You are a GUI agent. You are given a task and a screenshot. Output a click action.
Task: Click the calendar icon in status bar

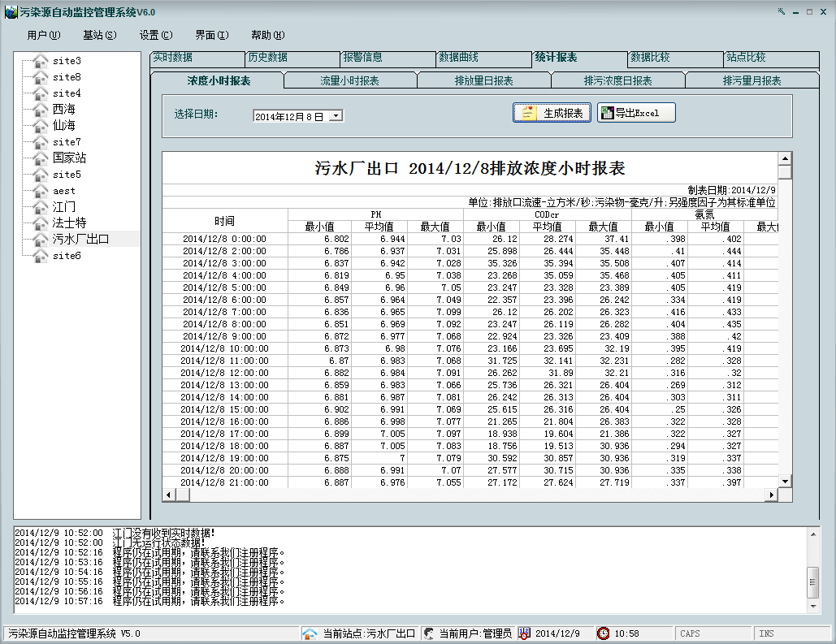click(525, 633)
